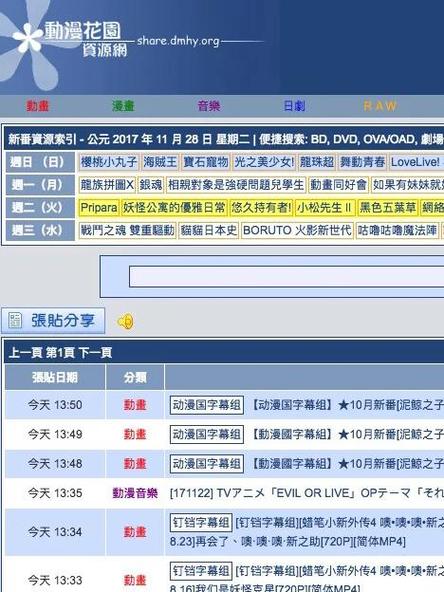The width and height of the screenshot is (444, 592).
Task: Open 銀魂 anime link
Action: point(151,185)
